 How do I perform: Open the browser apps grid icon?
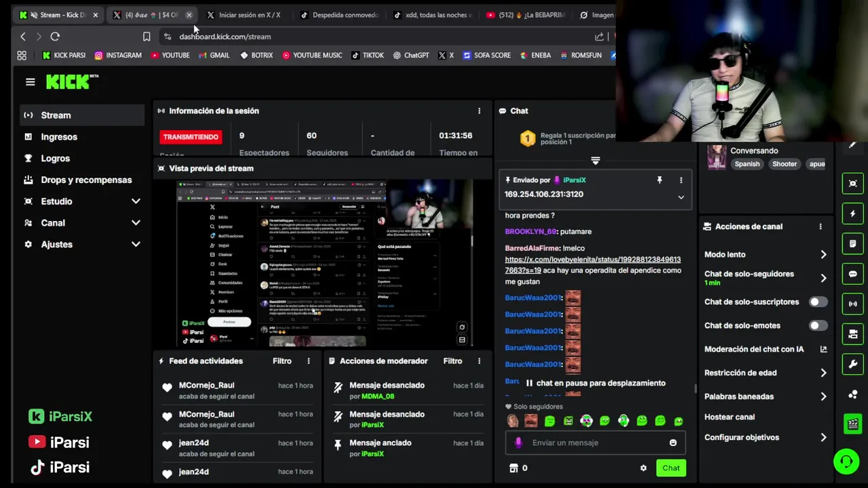coord(22,56)
